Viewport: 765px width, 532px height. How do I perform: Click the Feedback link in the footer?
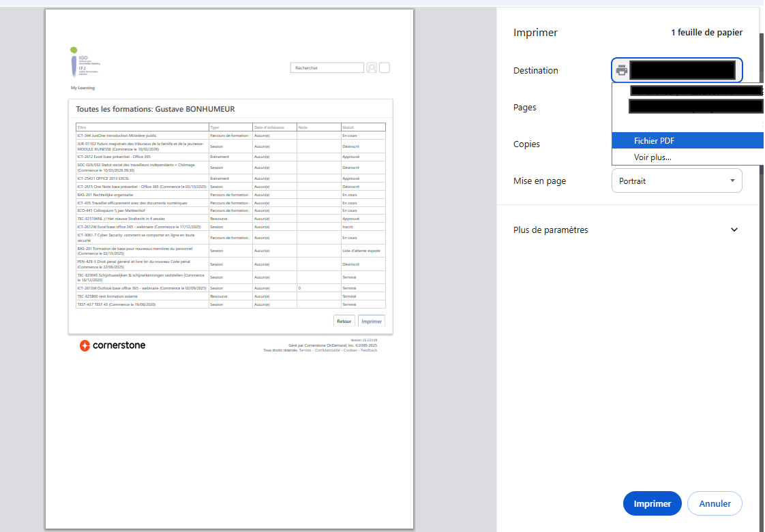[x=369, y=349]
